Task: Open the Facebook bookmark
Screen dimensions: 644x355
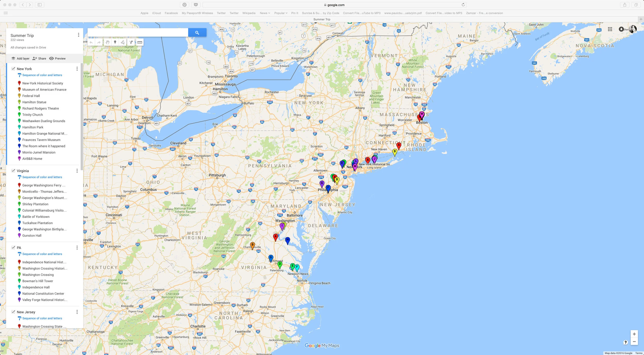Action: (x=171, y=13)
